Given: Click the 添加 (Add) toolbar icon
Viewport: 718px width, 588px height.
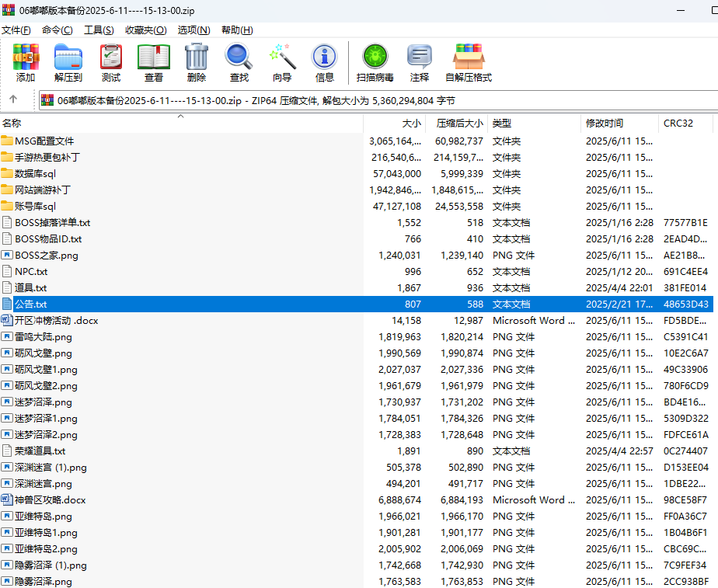Looking at the screenshot, I should point(26,62).
